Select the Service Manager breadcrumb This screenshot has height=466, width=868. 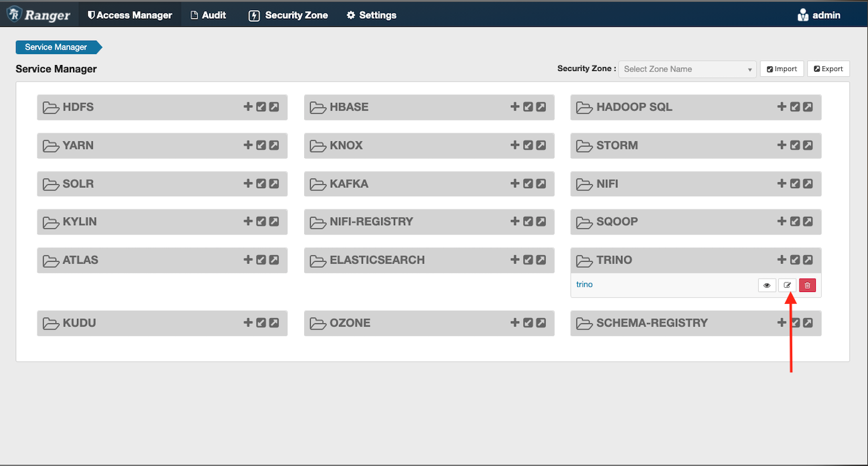[x=58, y=48]
